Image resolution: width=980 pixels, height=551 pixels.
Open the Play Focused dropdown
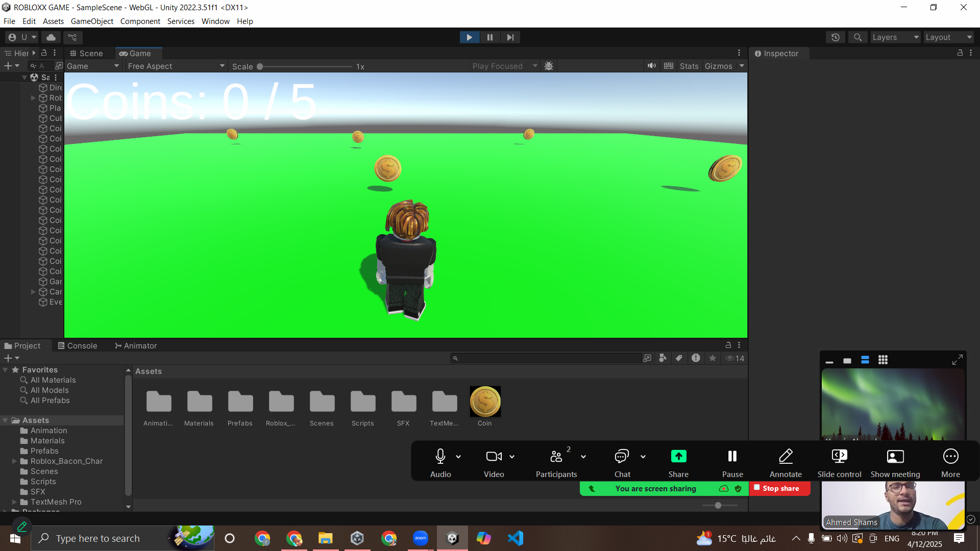505,66
